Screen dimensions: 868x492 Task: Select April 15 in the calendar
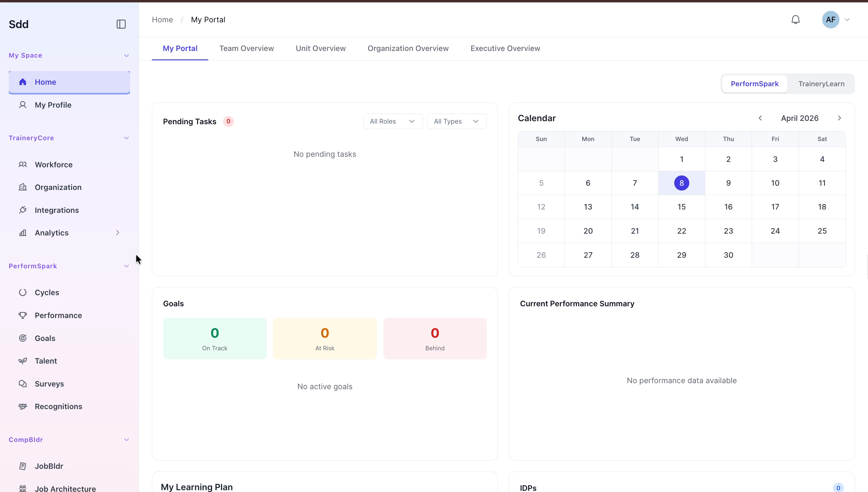click(681, 207)
